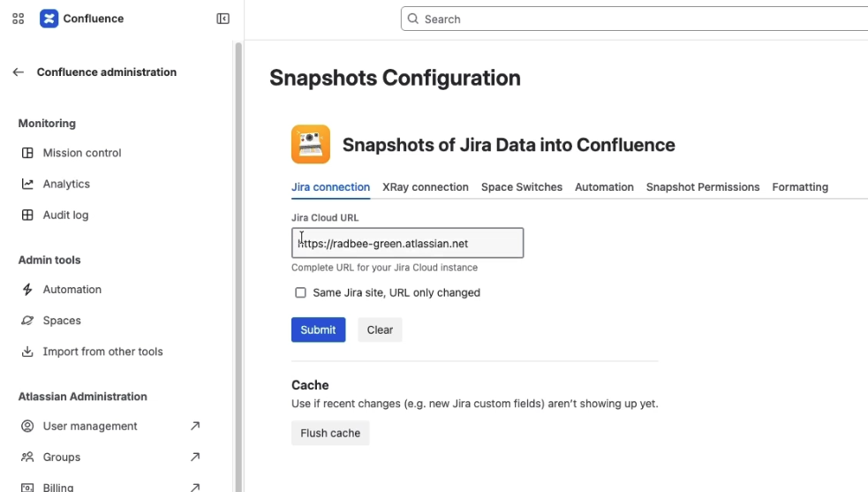The width and height of the screenshot is (868, 492).
Task: Click the Spaces planet icon
Action: pyautogui.click(x=27, y=321)
